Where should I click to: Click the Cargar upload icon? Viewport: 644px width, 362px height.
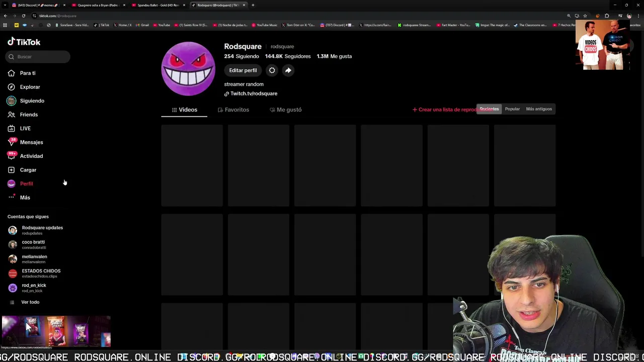point(12,170)
